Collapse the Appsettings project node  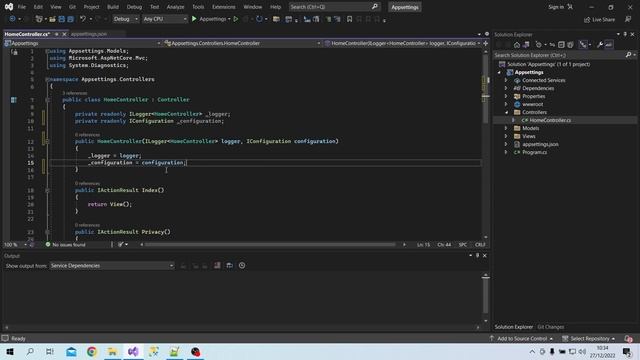(x=499, y=72)
